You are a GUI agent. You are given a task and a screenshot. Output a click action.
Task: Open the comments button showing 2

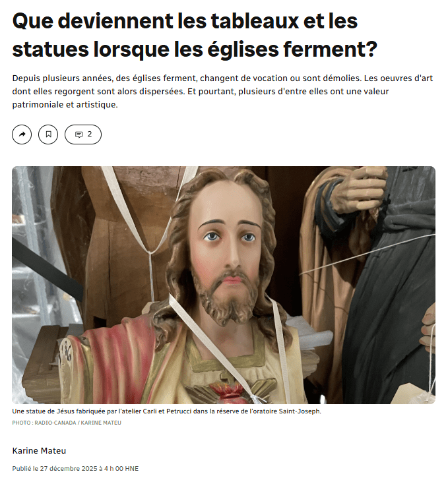[x=83, y=135]
